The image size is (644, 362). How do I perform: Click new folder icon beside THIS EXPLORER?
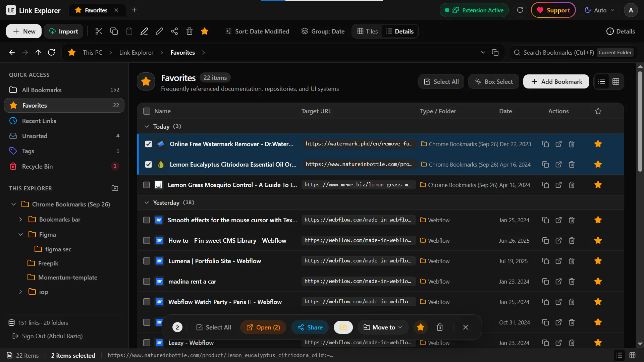[x=115, y=188]
